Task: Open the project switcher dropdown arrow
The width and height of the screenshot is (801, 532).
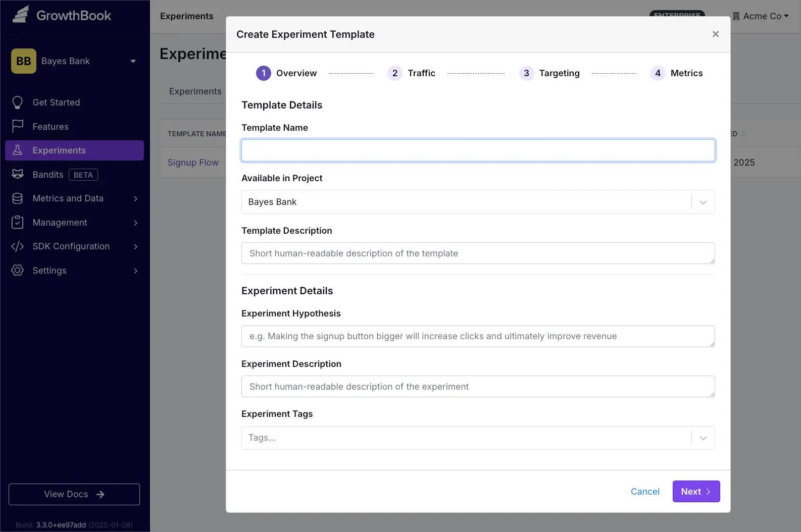Action: (x=133, y=61)
